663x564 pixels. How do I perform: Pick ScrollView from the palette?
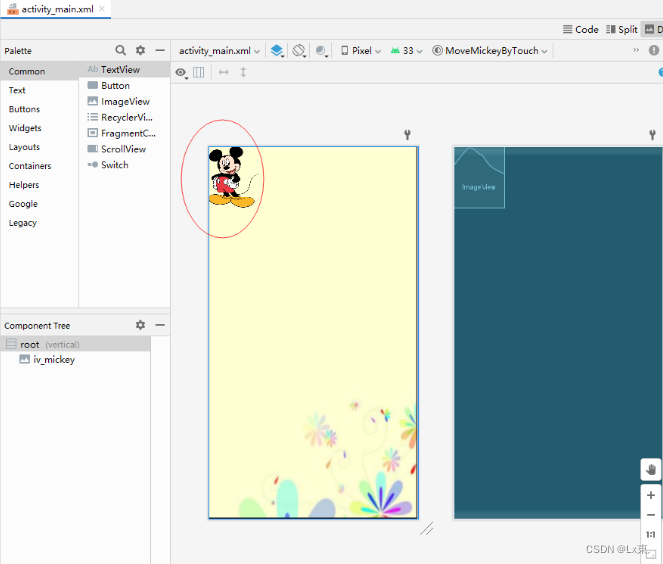[125, 149]
